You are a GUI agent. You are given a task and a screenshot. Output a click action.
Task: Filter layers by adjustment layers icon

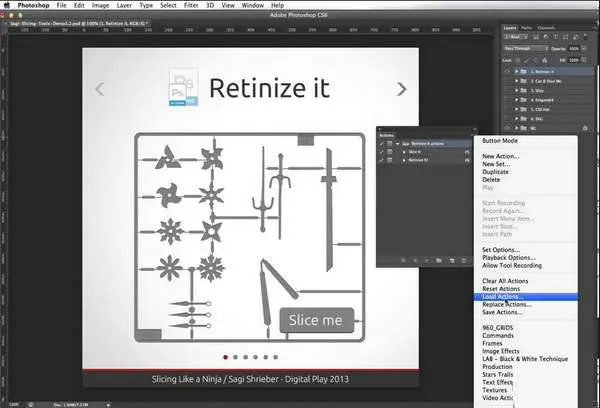click(x=546, y=37)
